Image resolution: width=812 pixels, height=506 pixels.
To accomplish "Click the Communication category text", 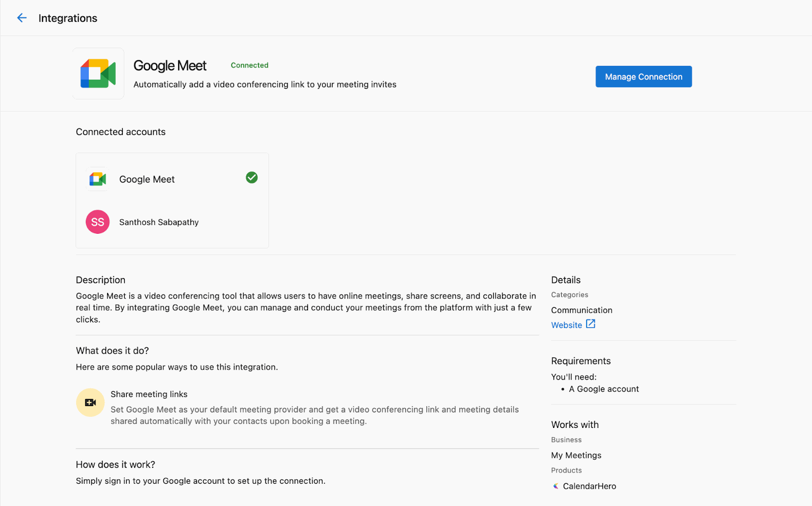I will (x=582, y=310).
